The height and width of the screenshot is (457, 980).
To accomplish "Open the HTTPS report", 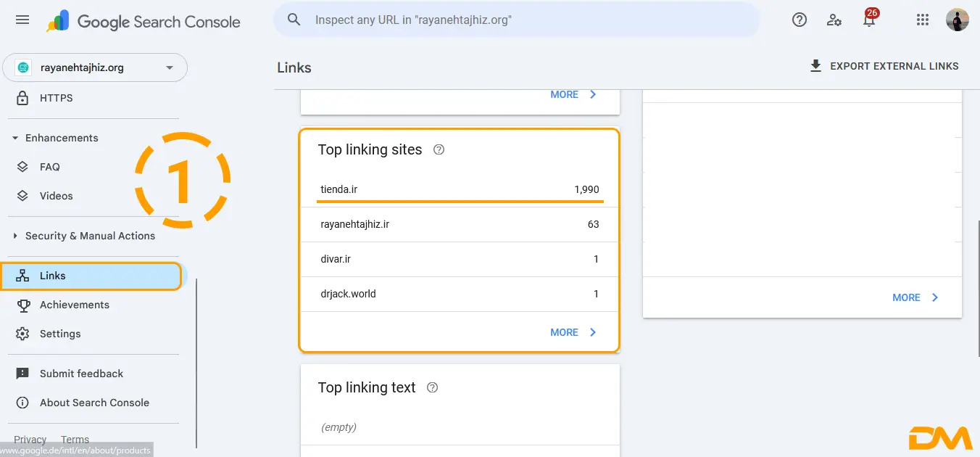I will pos(56,98).
